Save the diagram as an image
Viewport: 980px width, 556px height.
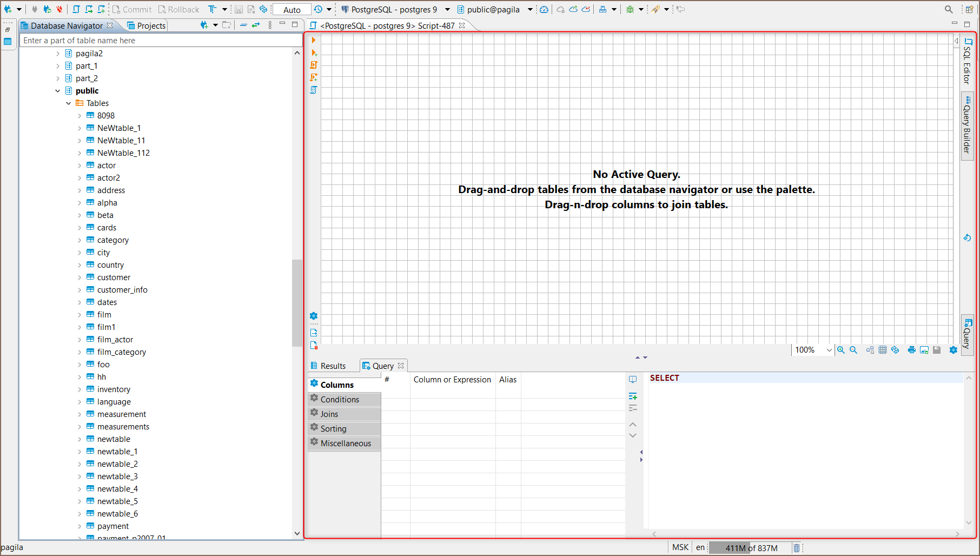[924, 350]
